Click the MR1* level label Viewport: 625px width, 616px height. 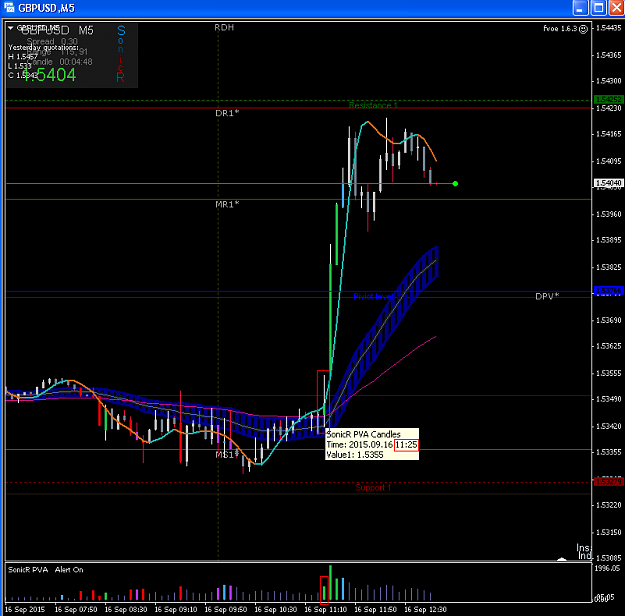(227, 204)
